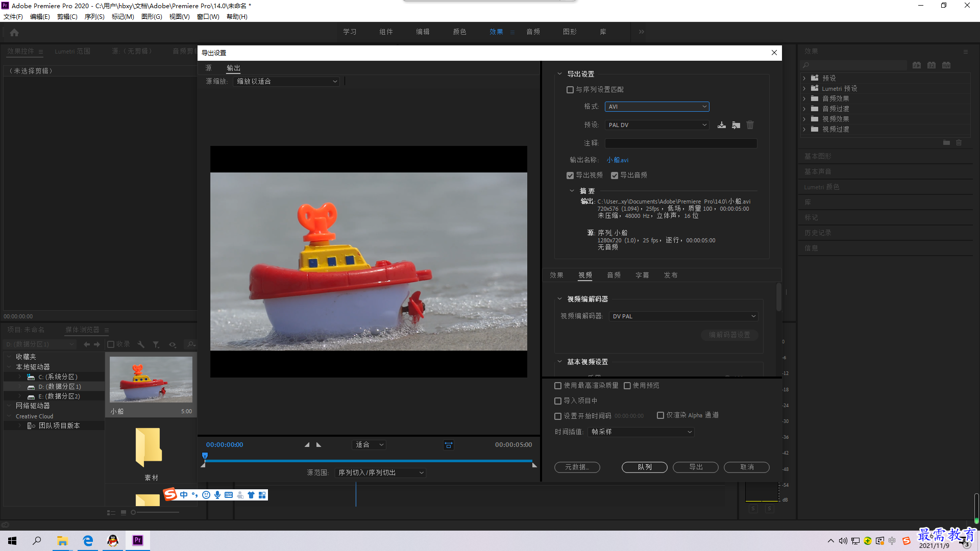Click the 32-bit color effects filter icon

(x=932, y=65)
